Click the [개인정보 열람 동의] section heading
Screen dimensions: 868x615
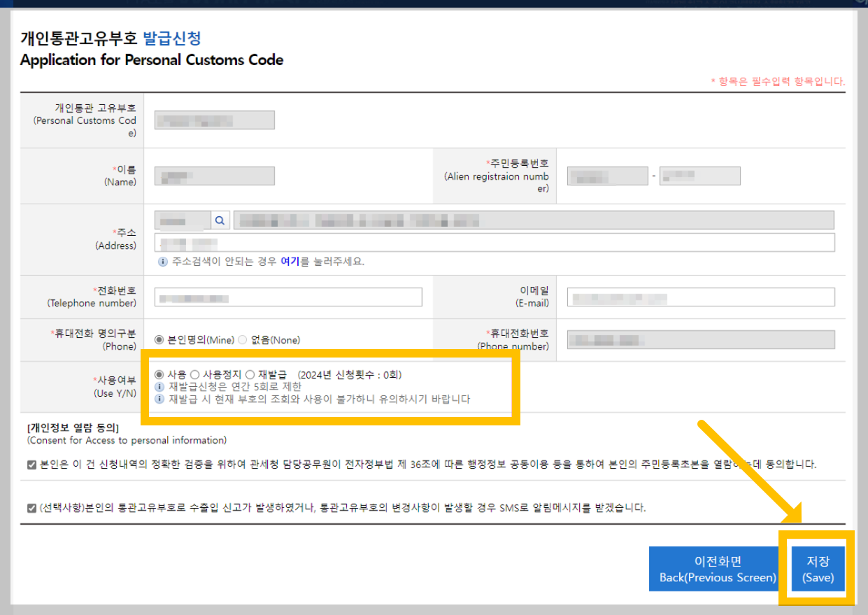tap(73, 427)
